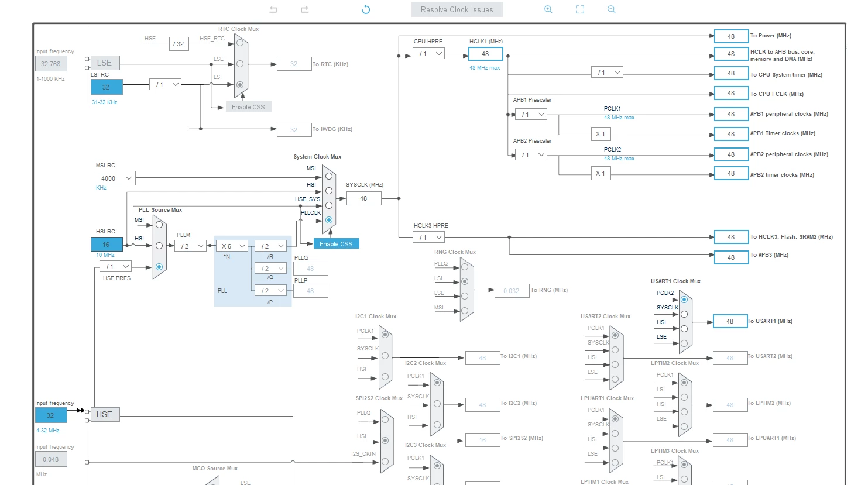Image resolution: width=868 pixels, height=485 pixels.
Task: Click the Enable CSS button under System Clock Mux
Action: [337, 244]
